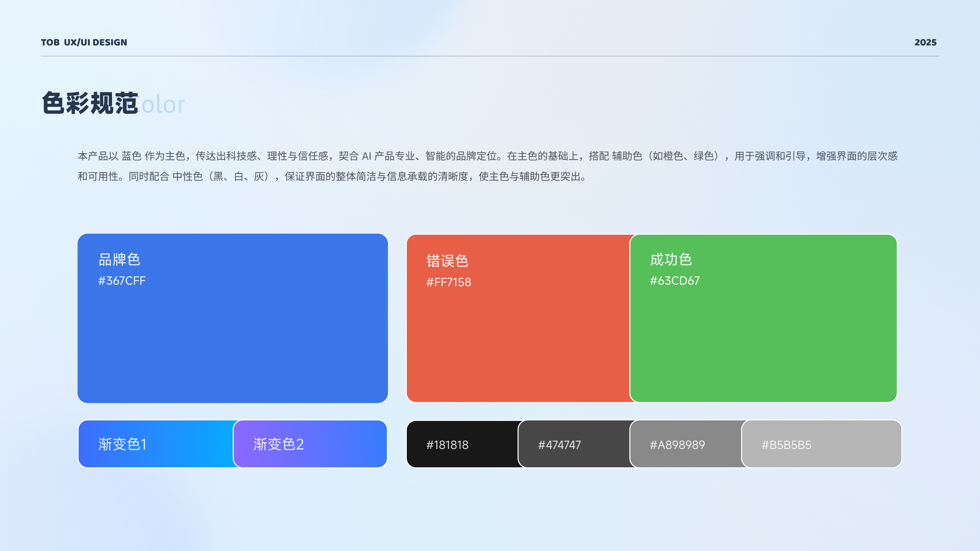Click the #367CFF hex code text
The height and width of the screenshot is (551, 980).
pos(122,281)
